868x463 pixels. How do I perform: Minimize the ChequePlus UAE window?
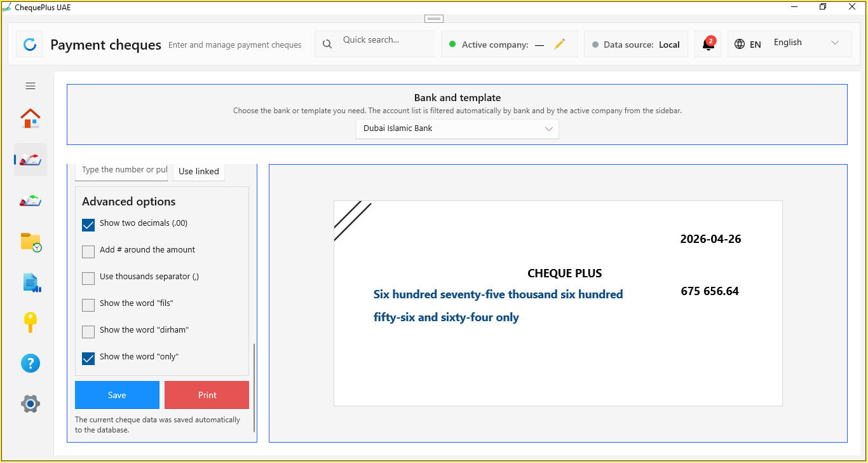tap(794, 6)
